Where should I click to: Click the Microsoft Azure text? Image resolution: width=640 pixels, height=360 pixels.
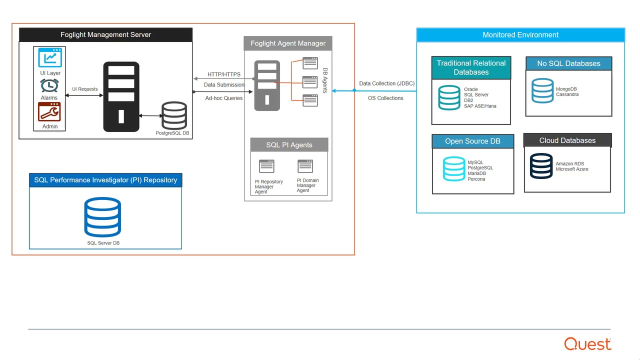tap(572, 169)
